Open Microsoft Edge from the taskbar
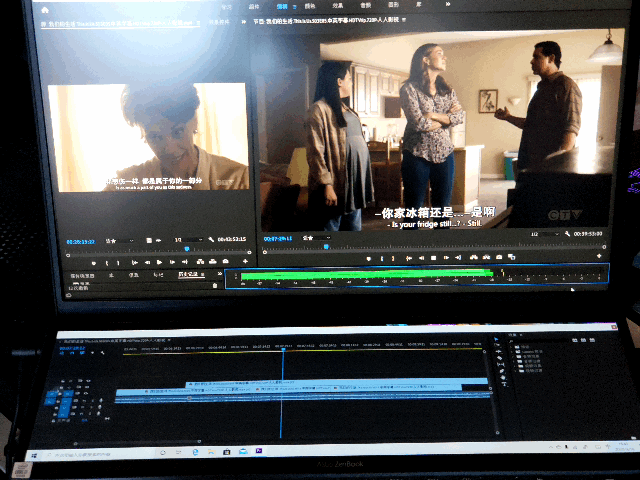Image resolution: width=640 pixels, height=480 pixels. [196, 452]
